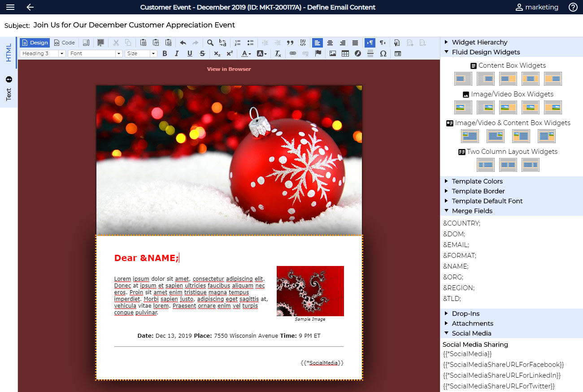This screenshot has height=392, width=583.
Task: Open the background color picker
Action: [262, 53]
